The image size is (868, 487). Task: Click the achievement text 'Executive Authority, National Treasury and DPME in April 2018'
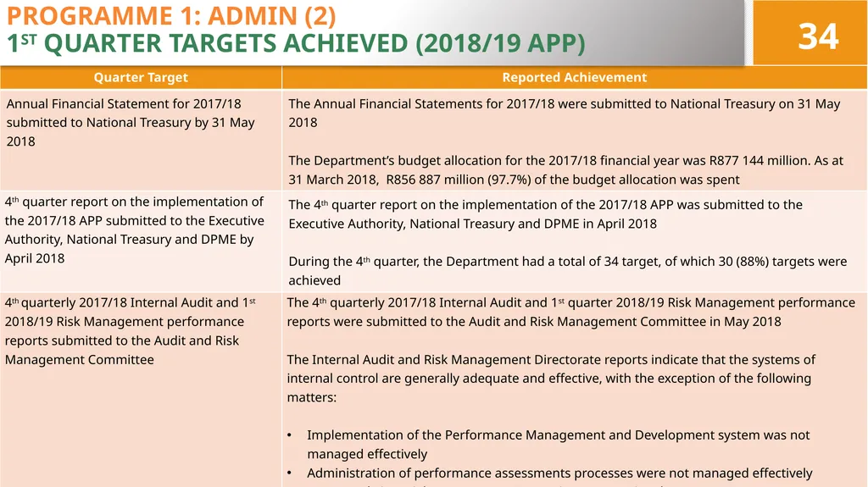click(472, 224)
